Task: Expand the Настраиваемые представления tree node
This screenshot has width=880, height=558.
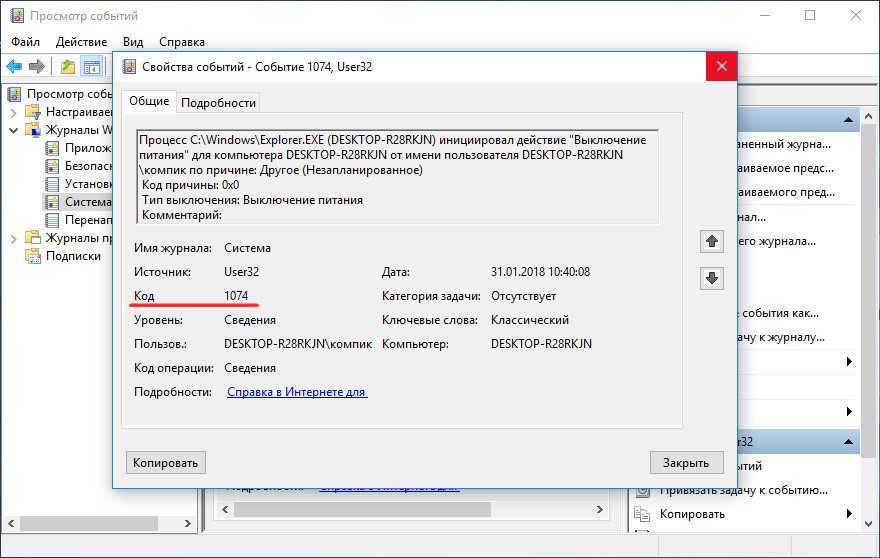Action: 13,112
